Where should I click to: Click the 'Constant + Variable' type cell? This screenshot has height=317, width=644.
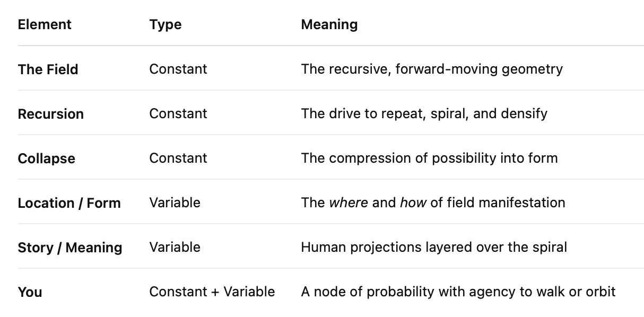point(212,292)
